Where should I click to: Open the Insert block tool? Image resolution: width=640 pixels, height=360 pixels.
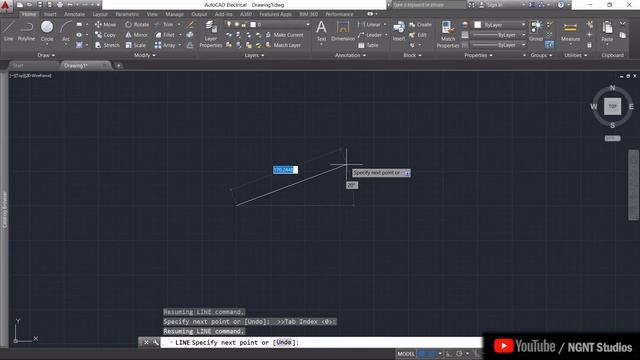399,31
